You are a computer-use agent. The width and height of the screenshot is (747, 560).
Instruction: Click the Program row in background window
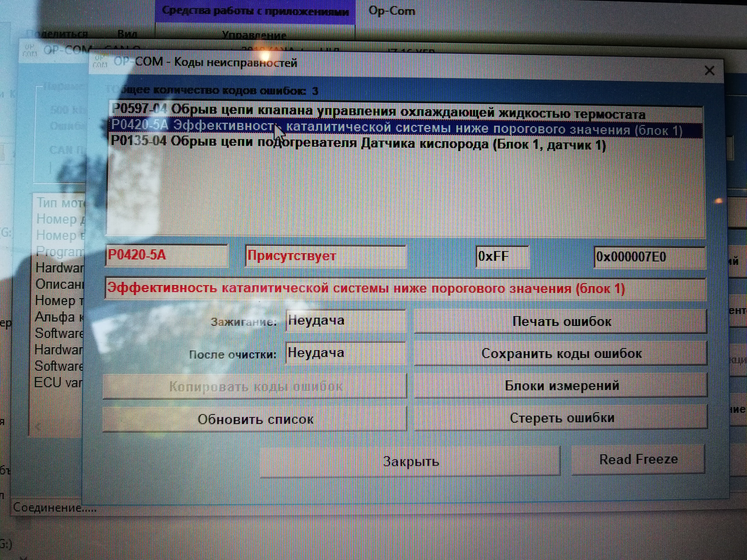coord(60,252)
